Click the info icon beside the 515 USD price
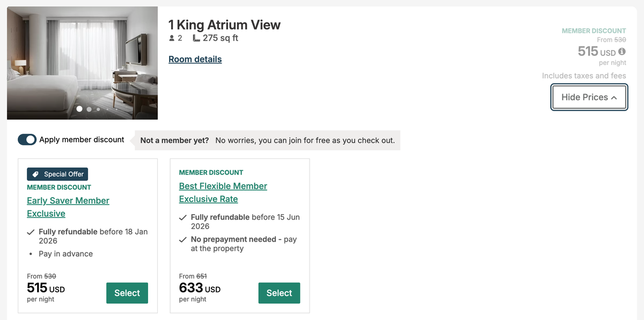Image resolution: width=644 pixels, height=320 pixels. coord(623,51)
